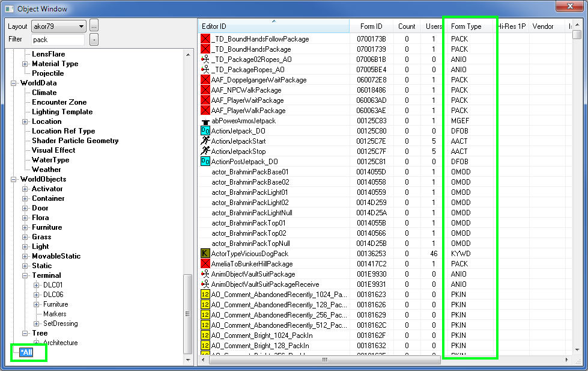Click the anim object icon of _TD_Package02Ropes_AO
The image size is (588, 371).
[x=205, y=59]
